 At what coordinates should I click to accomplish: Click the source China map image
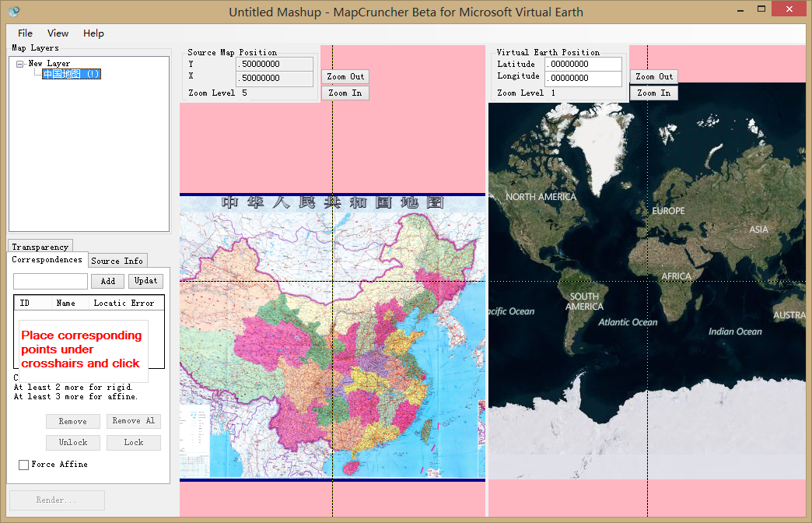[x=332, y=337]
